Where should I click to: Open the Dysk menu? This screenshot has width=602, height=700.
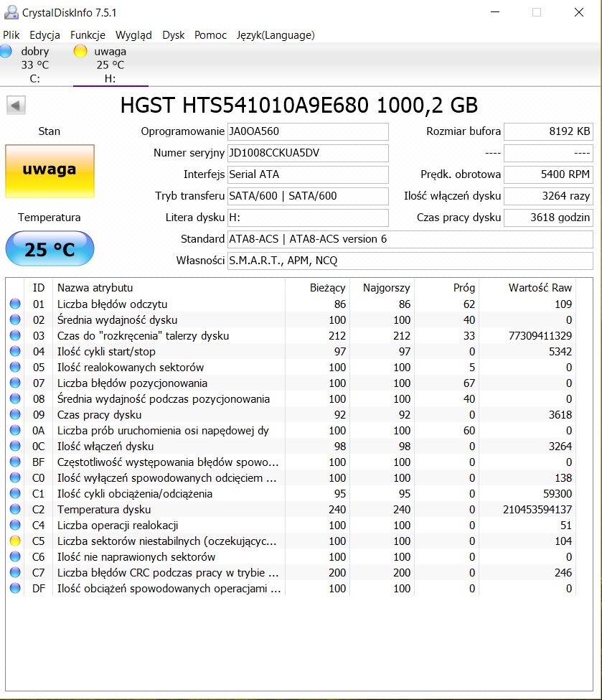coord(173,35)
